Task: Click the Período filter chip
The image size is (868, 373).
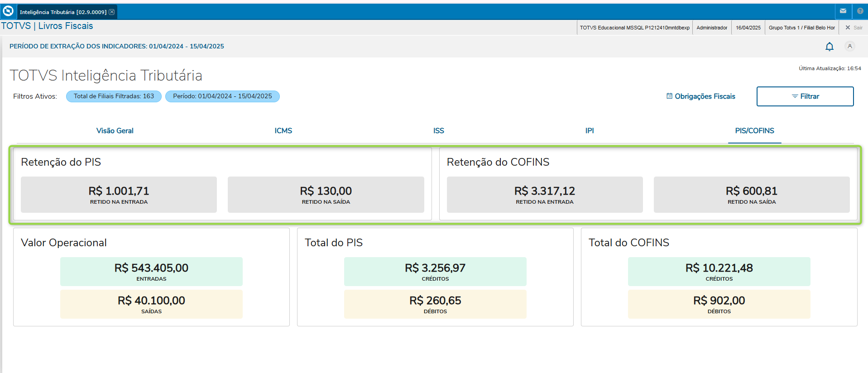Action: pos(222,96)
